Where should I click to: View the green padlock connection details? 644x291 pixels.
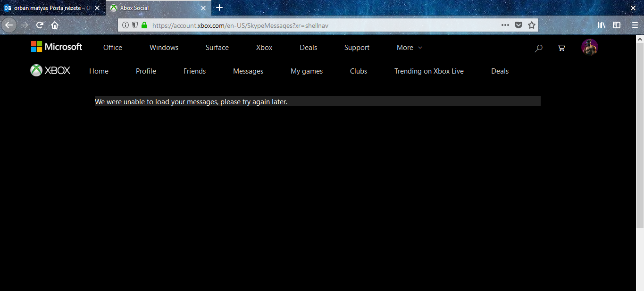click(144, 25)
